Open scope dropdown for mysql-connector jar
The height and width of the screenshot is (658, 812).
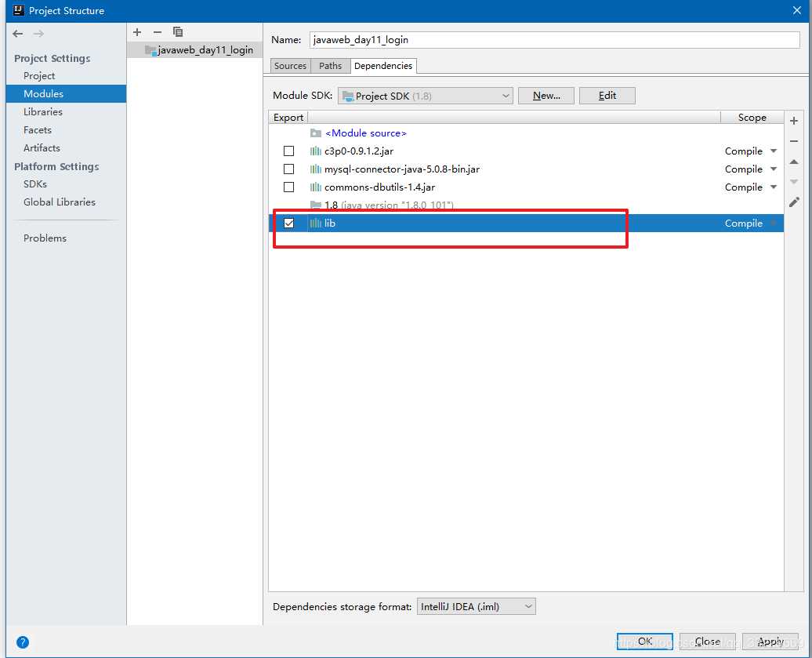pos(773,169)
